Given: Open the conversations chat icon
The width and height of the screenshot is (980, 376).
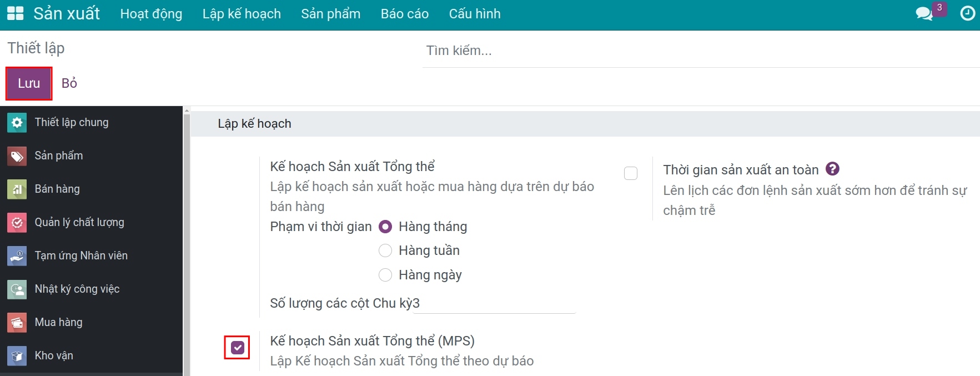Looking at the screenshot, I should pos(924,13).
